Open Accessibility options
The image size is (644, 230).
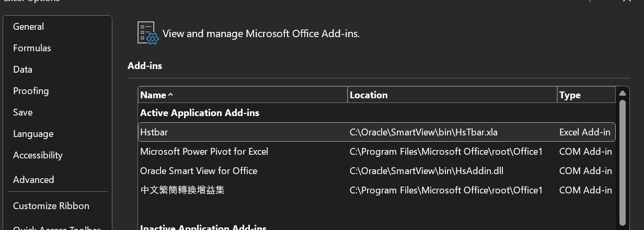click(x=38, y=155)
